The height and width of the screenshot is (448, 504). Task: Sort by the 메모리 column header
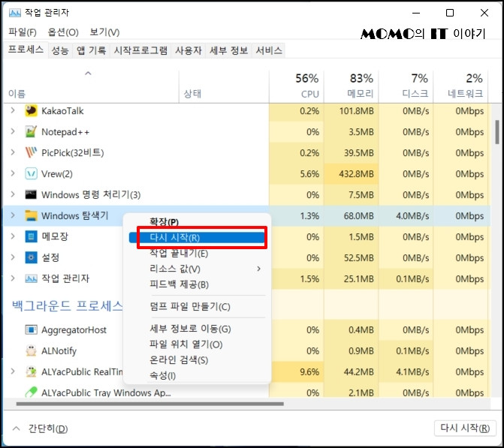tap(351, 86)
